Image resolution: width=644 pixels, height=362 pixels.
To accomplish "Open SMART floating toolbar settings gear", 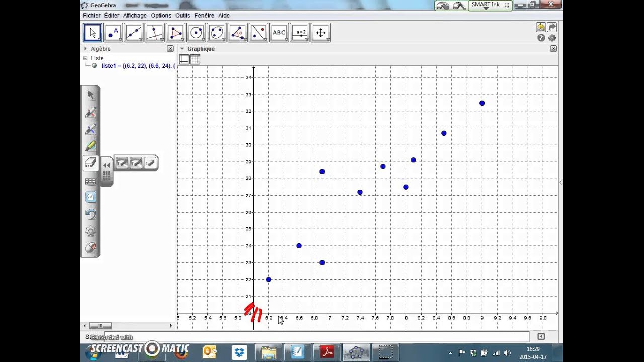I will 91,231.
